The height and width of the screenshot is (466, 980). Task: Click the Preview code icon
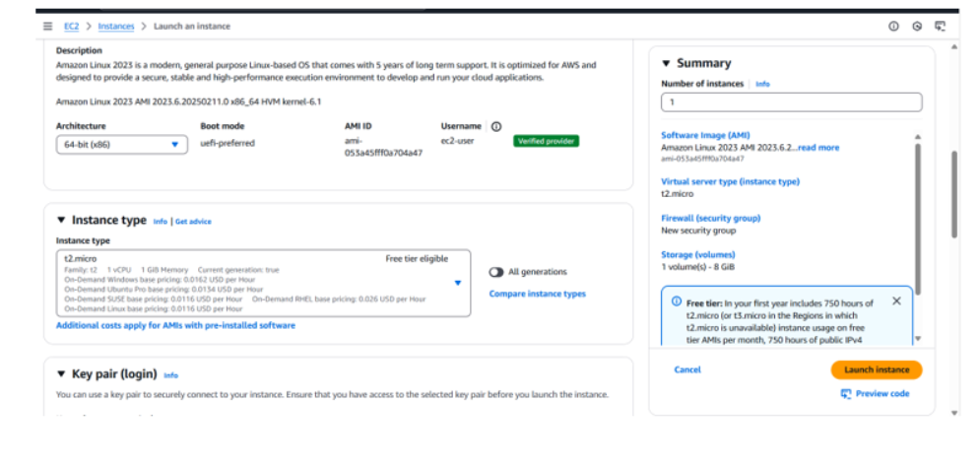[x=846, y=393]
